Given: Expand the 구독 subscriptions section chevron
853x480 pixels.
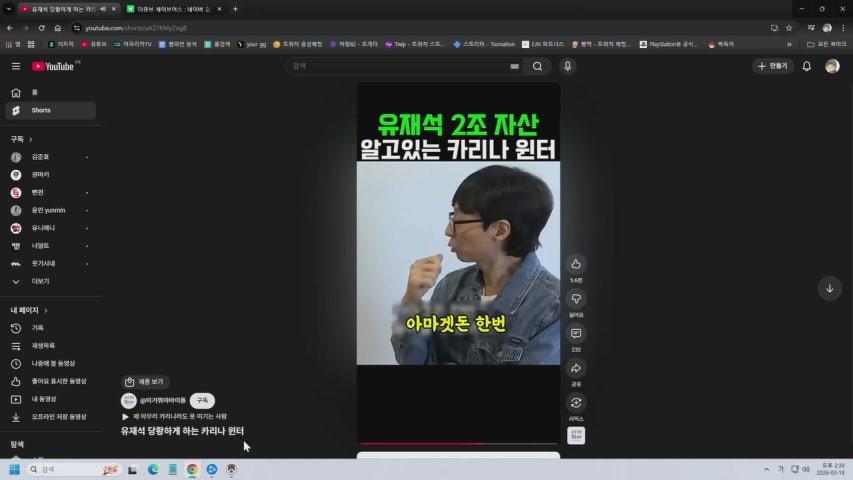Looking at the screenshot, I should (x=31, y=139).
